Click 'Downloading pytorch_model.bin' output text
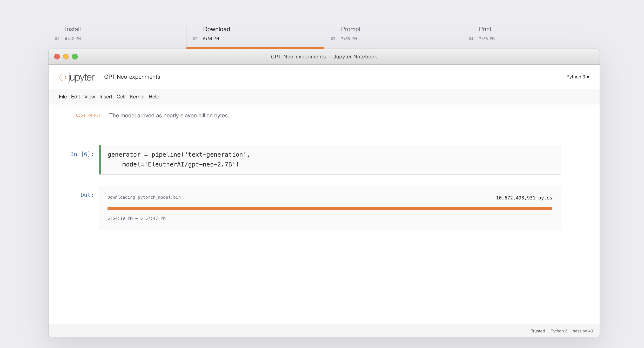Image resolution: width=644 pixels, height=348 pixels. coord(144,197)
